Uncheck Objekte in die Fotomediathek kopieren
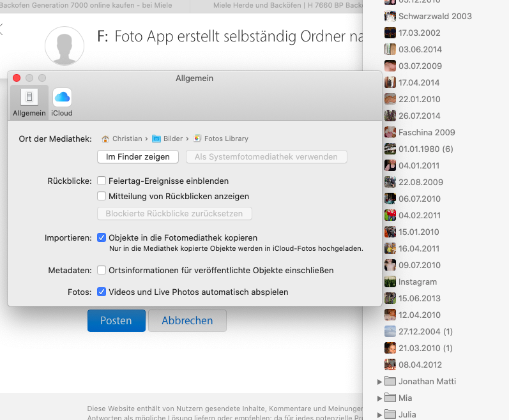Screen dimensions: 509x420 coord(102,237)
